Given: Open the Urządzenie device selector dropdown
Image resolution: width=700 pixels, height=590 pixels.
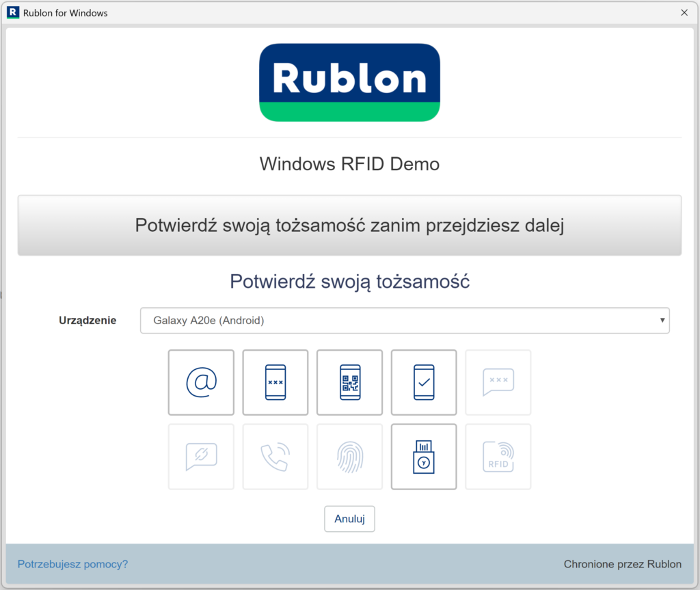Looking at the screenshot, I should click(x=404, y=320).
